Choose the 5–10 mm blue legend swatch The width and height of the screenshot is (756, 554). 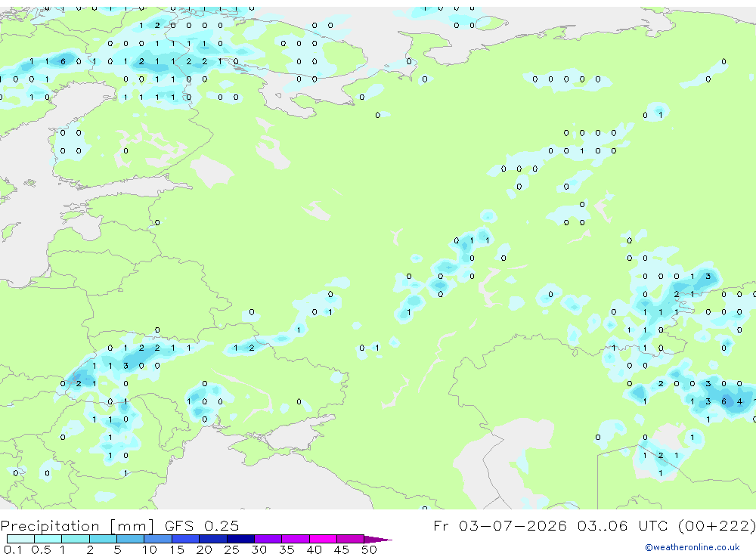click(x=130, y=539)
